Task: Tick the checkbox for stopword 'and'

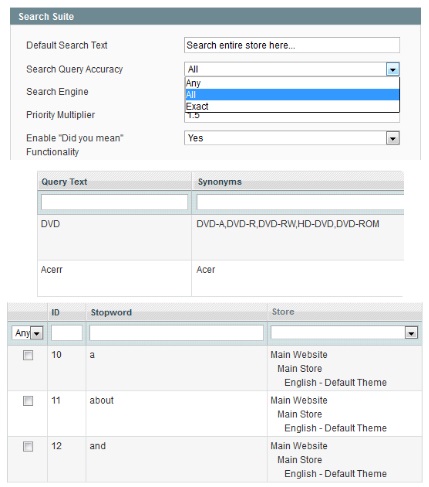Action: [28, 446]
